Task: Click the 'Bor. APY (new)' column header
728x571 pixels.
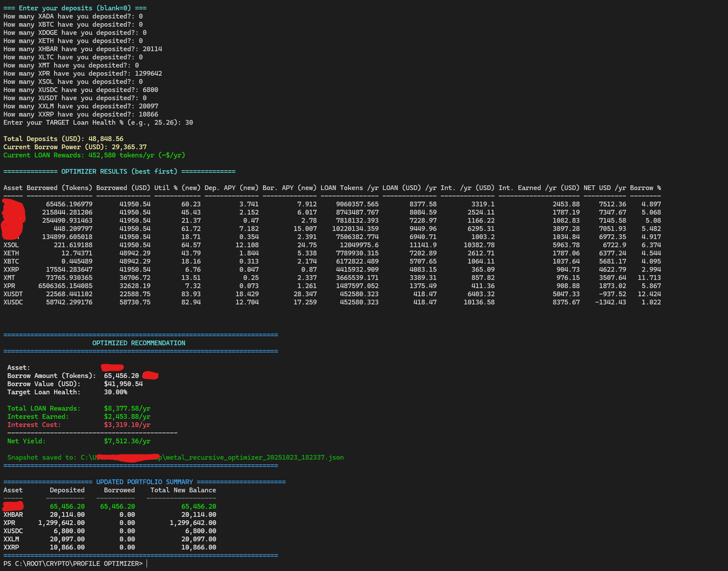Action: (x=290, y=188)
